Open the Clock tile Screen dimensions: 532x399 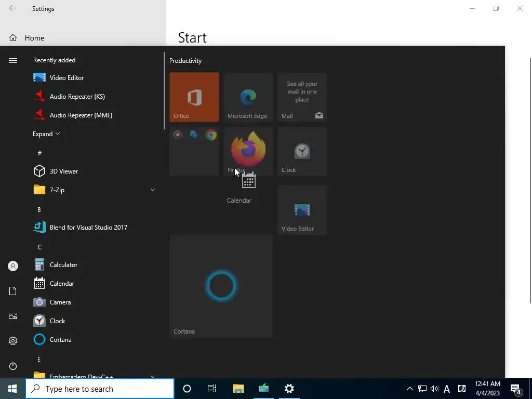302,151
